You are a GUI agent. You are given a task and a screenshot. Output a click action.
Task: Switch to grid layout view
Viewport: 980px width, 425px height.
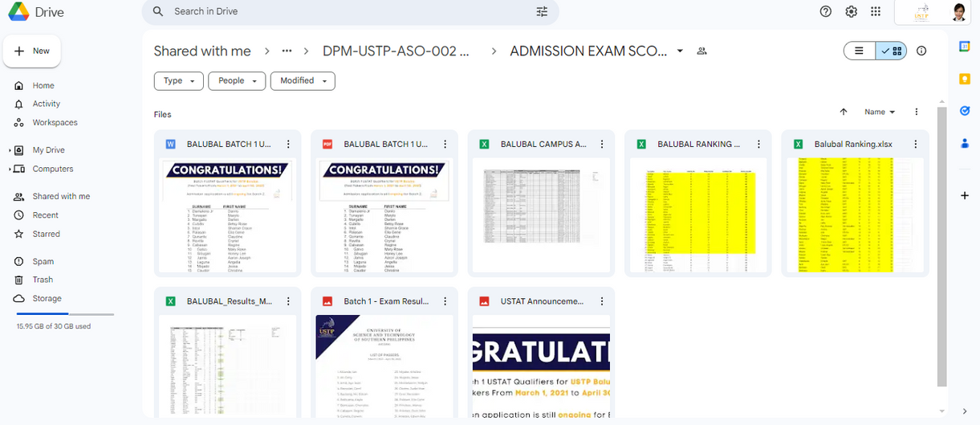coord(891,51)
